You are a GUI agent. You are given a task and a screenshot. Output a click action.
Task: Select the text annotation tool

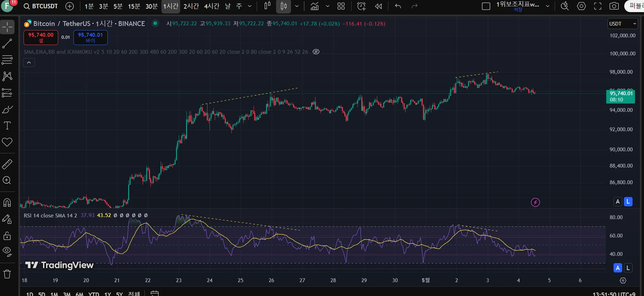[x=7, y=126]
